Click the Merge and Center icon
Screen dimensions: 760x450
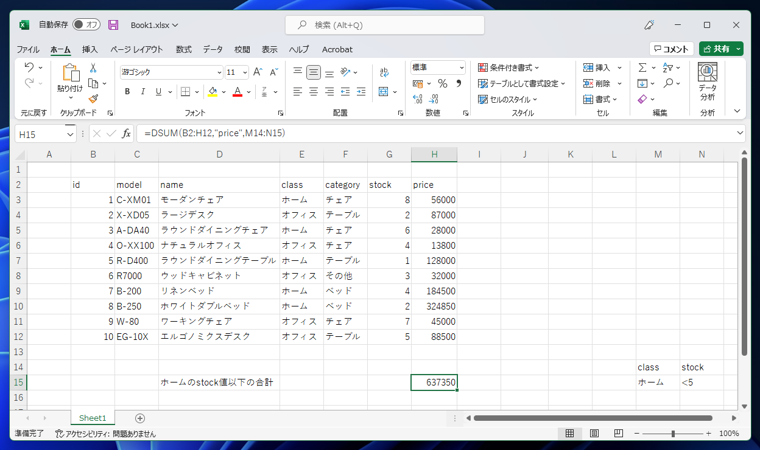(x=383, y=91)
